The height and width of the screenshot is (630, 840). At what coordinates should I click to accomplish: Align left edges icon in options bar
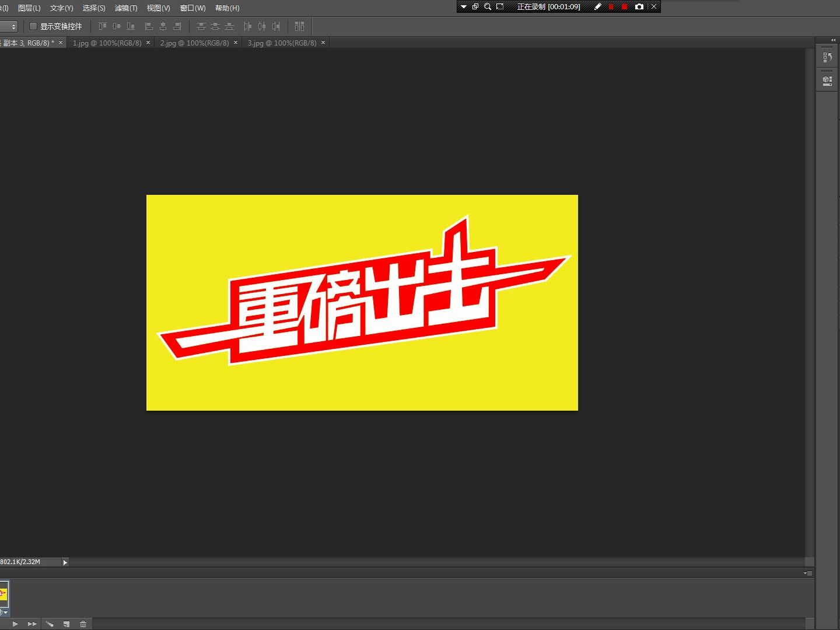149,26
